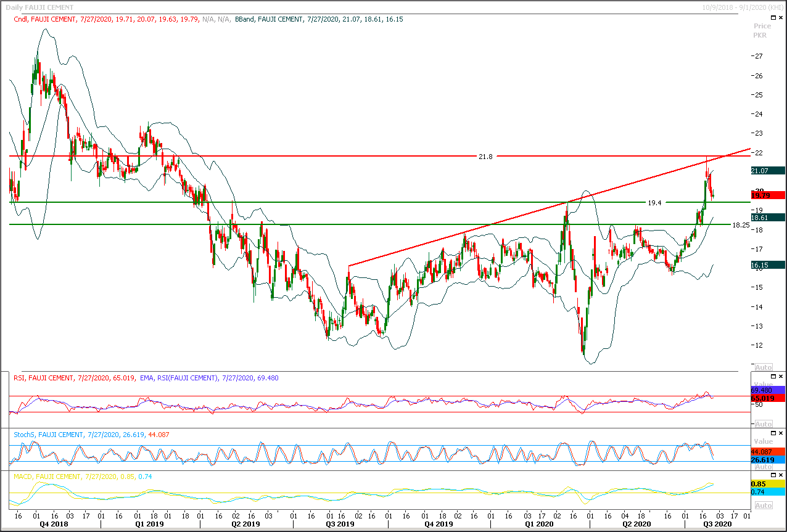Viewport: 787px width, 532px height.
Task: Click the 18.61 middle band value tag
Action: tap(768, 218)
